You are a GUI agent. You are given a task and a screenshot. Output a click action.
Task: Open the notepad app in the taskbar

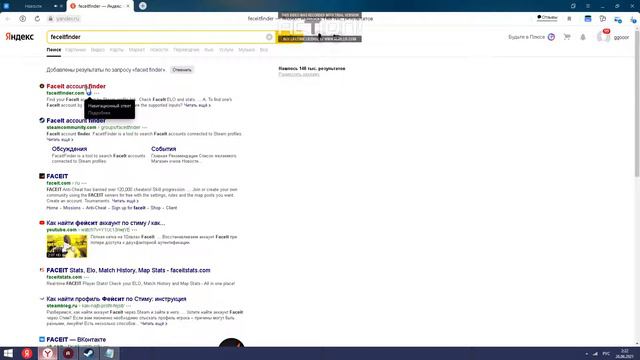pyautogui.click(x=109, y=353)
